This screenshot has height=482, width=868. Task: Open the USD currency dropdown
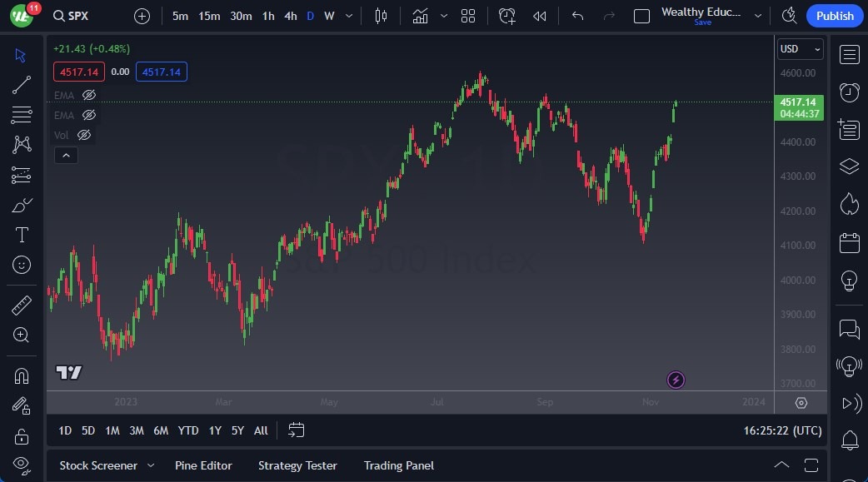[799, 48]
